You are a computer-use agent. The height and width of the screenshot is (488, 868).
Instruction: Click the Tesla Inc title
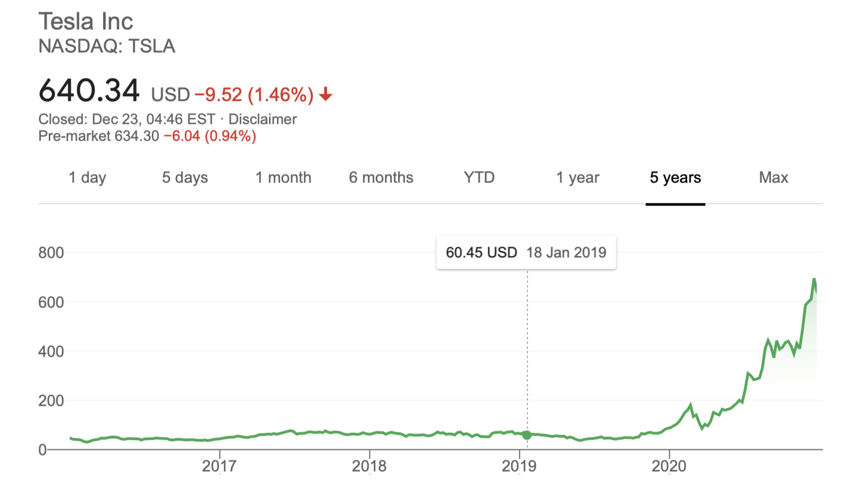pos(86,21)
